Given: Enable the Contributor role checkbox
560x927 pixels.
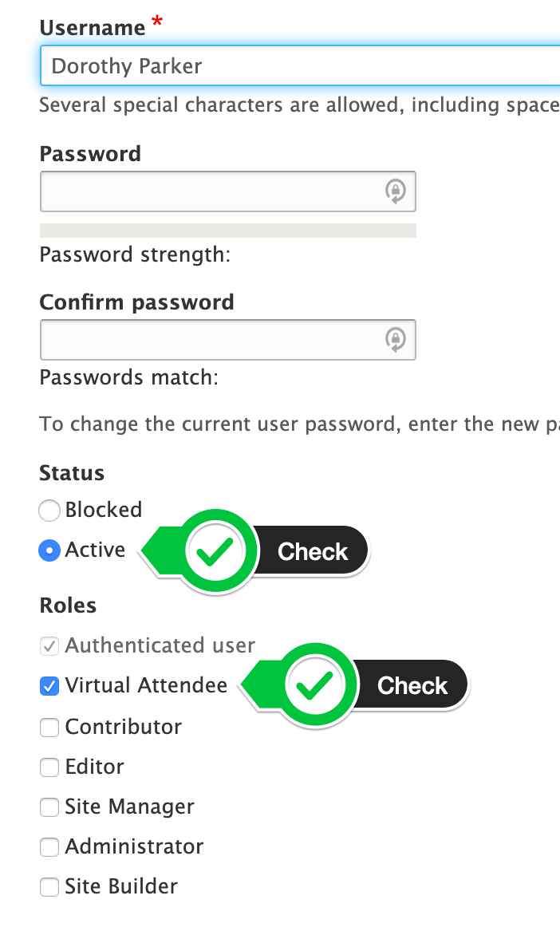Looking at the screenshot, I should pyautogui.click(x=49, y=727).
